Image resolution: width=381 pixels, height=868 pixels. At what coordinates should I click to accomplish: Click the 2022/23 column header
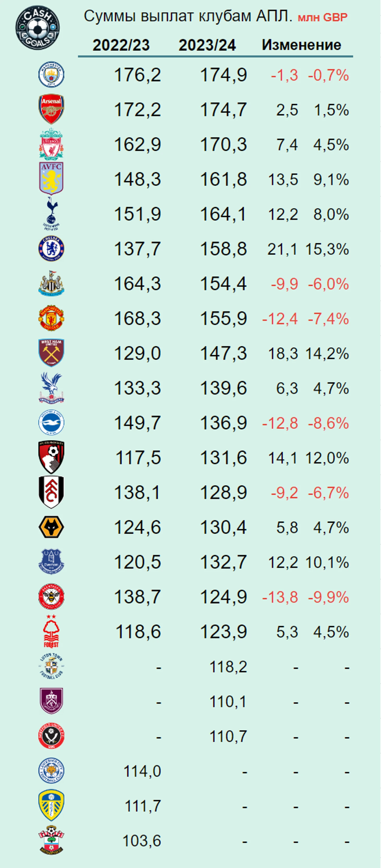121,45
